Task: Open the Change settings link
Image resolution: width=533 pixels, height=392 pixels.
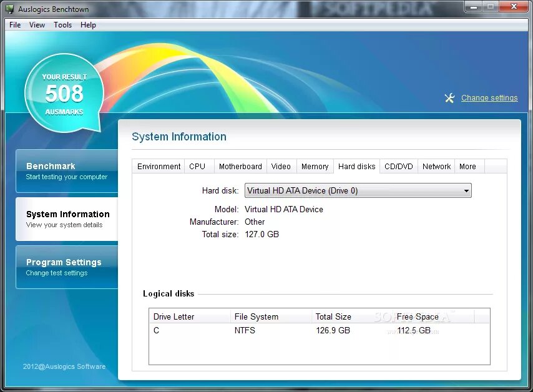Action: tap(489, 98)
